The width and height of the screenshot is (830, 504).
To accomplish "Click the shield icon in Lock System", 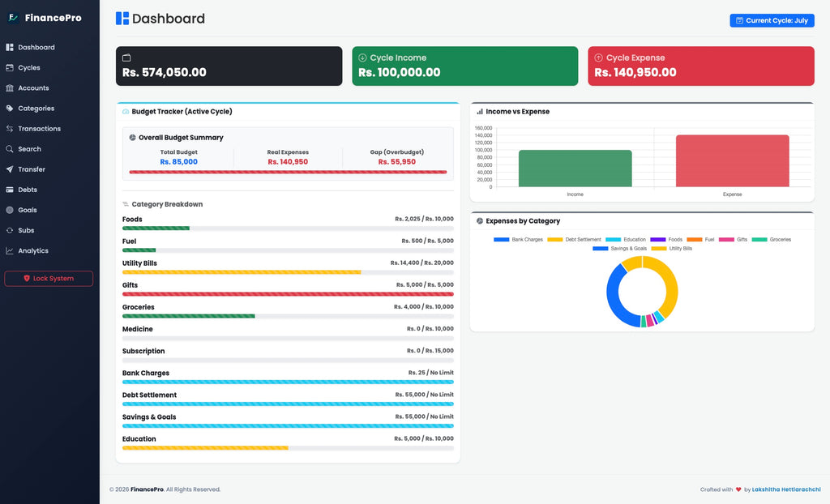I will point(27,279).
